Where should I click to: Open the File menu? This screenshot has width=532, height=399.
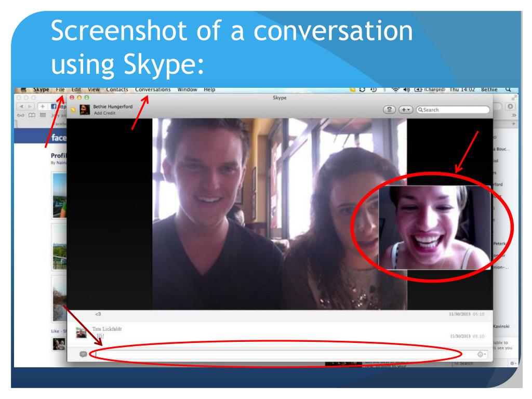pos(60,89)
